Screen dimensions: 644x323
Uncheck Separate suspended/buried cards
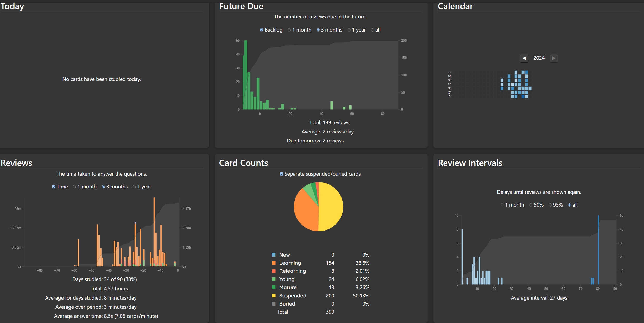281,174
